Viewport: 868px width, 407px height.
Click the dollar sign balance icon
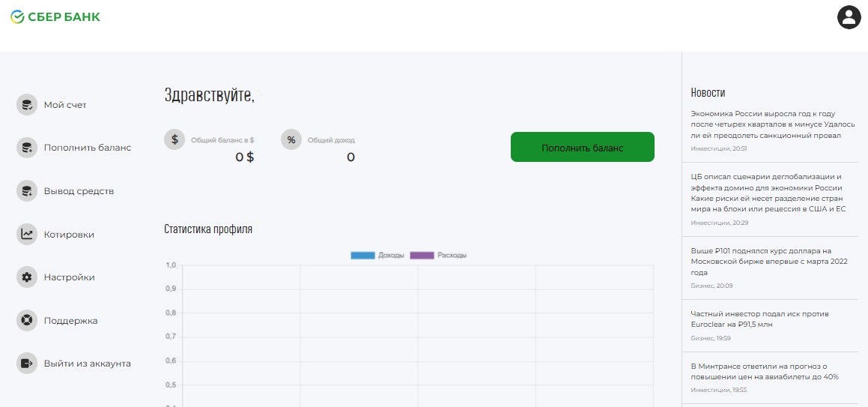[x=175, y=139]
